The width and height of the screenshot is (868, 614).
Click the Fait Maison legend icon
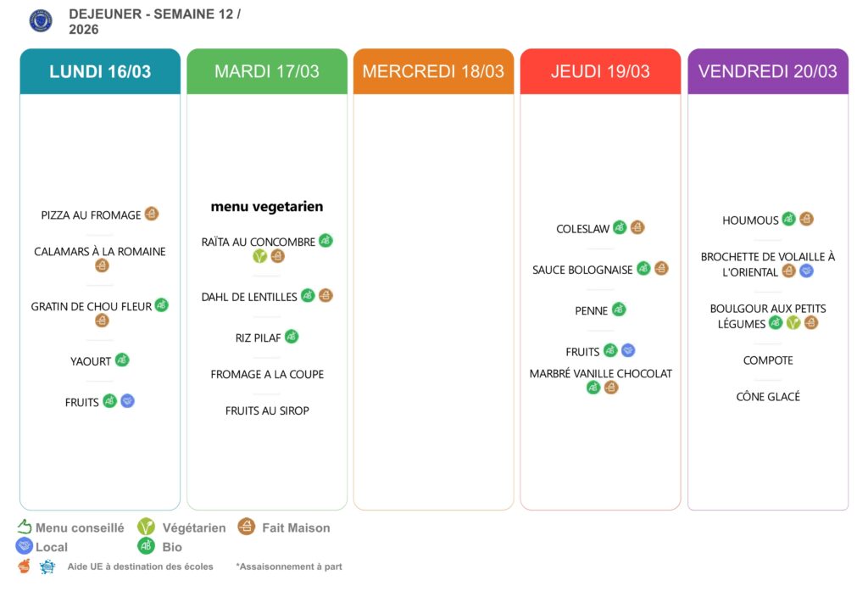[247, 527]
